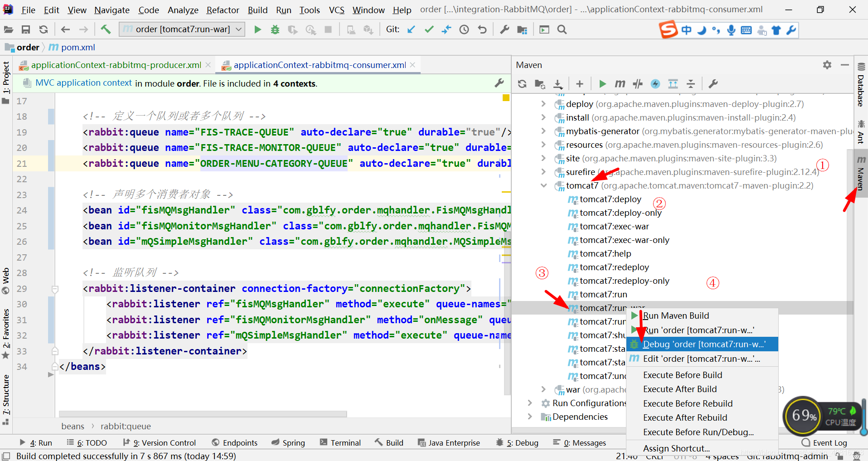Hide Maven tool window with minus icon
Viewport: 868px width, 461px height.
845,65
